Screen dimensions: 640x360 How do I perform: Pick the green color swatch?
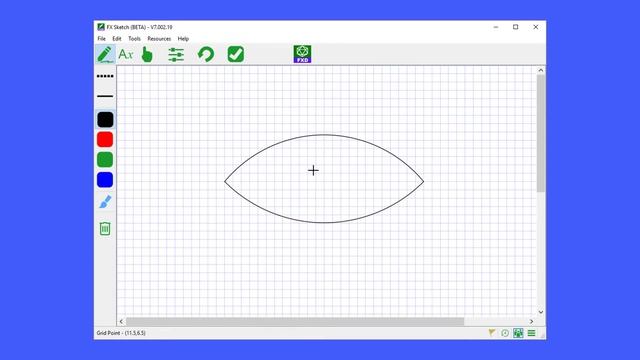click(x=105, y=160)
